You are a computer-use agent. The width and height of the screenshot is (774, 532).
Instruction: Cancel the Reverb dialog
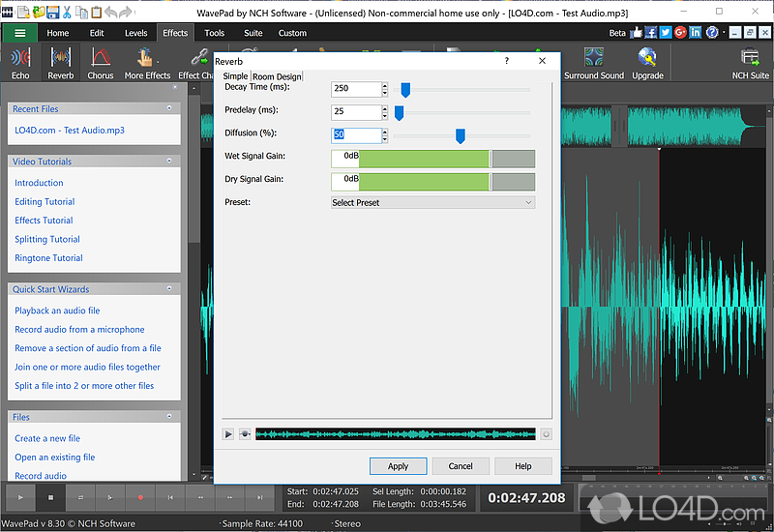461,465
